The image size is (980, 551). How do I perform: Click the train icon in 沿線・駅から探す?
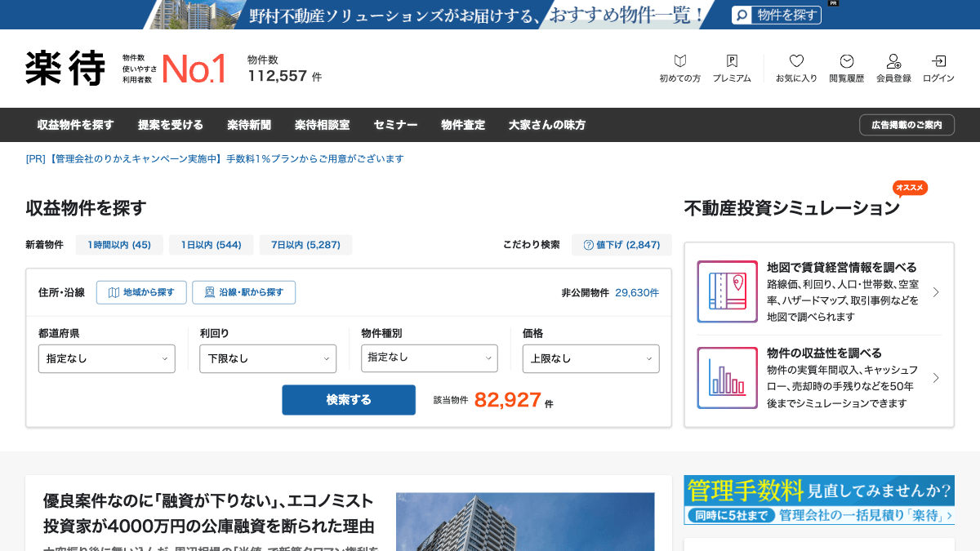click(x=210, y=292)
